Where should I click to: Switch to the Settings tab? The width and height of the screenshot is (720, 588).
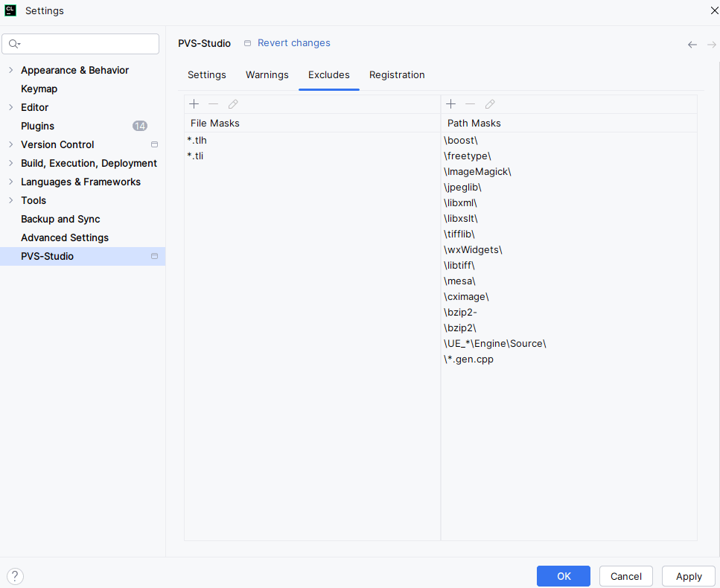click(x=206, y=75)
